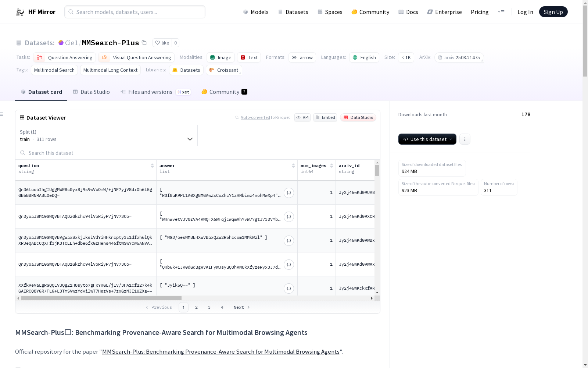This screenshot has height=368, width=588.
Task: Expand JSON for the WG3/oesWMBEHXw answer
Action: pos(289,241)
